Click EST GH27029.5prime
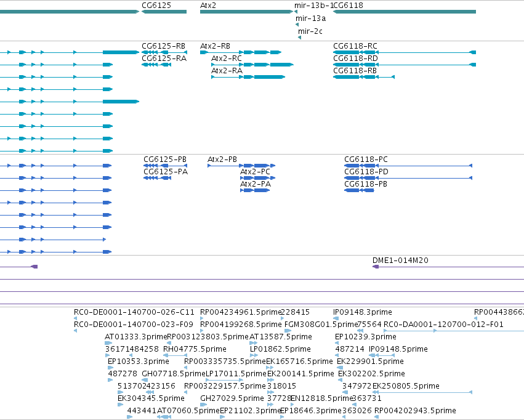Screen dimensions: 524x420 (232, 398)
